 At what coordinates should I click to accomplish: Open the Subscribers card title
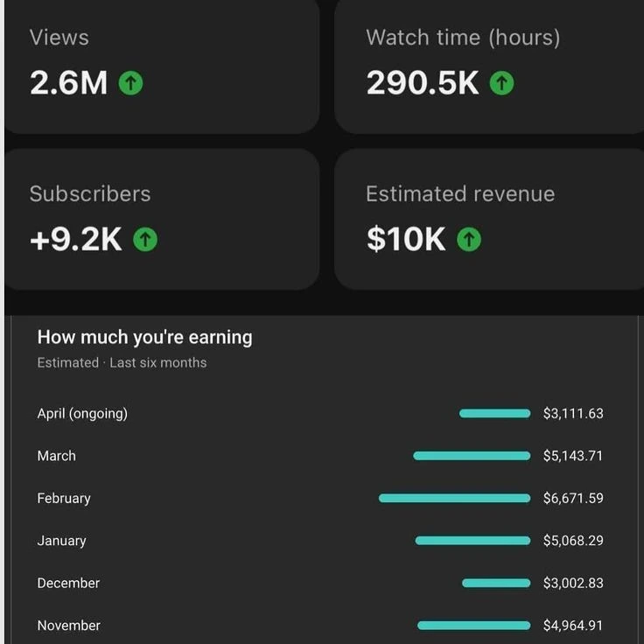[90, 194]
